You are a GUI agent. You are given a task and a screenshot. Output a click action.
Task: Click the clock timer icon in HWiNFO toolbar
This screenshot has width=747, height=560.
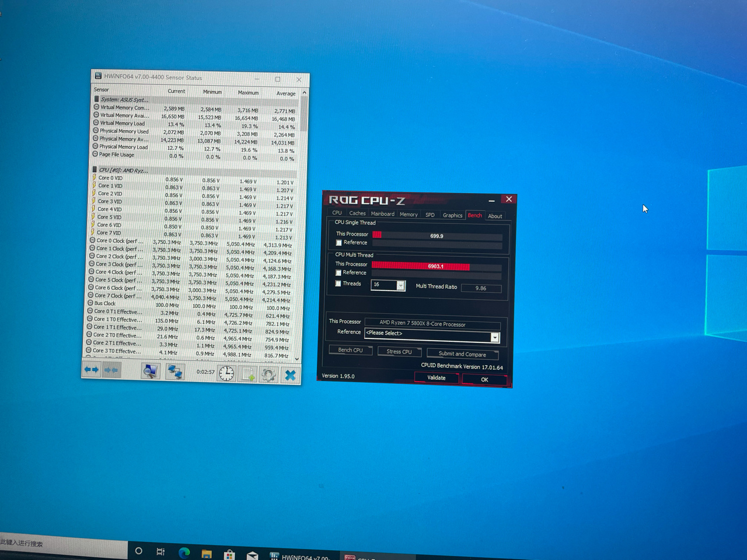[x=226, y=373]
